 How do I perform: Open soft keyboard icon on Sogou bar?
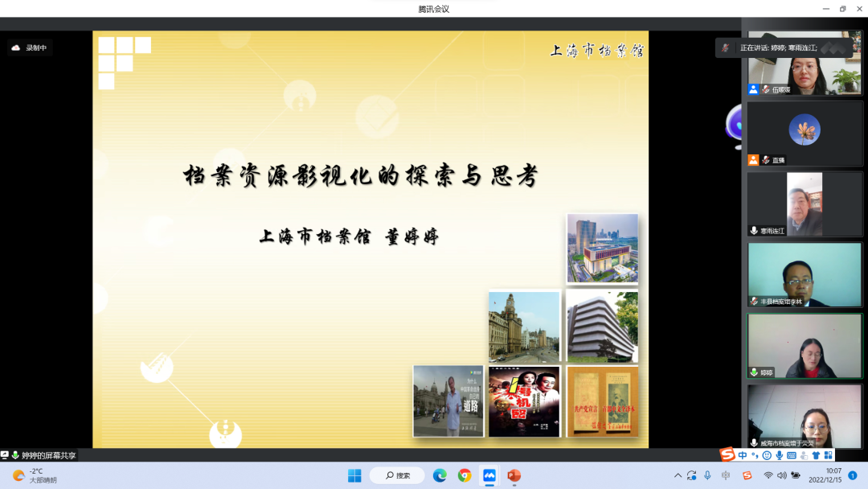pyautogui.click(x=792, y=455)
